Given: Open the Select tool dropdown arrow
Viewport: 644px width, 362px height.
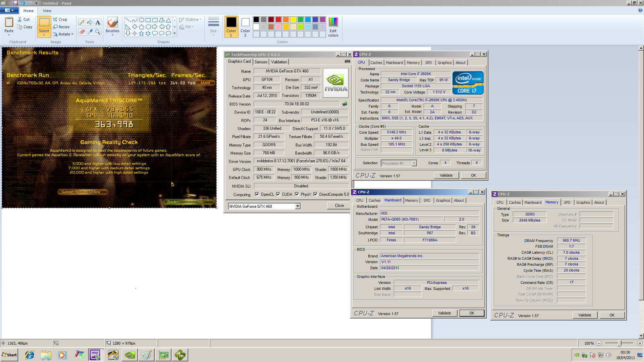Looking at the screenshot, I should pyautogui.click(x=44, y=35).
